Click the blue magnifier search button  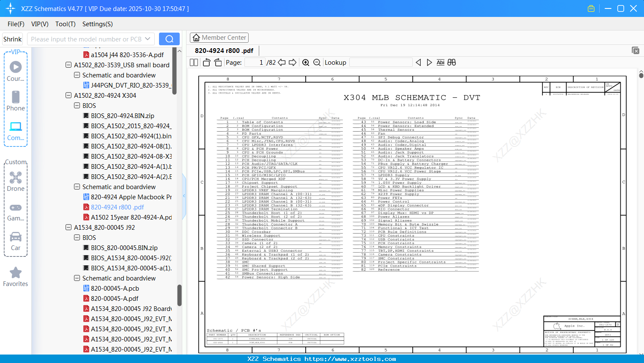(169, 39)
